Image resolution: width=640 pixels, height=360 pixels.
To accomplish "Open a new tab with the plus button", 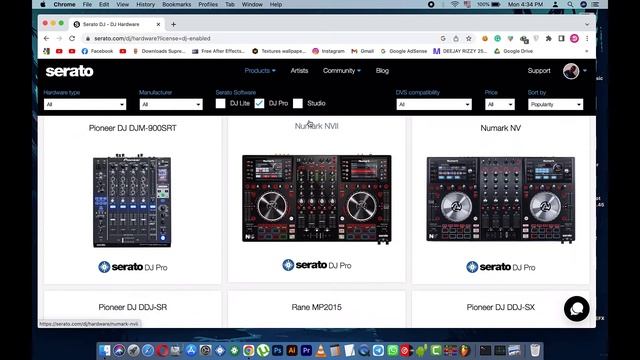I will (x=173, y=24).
